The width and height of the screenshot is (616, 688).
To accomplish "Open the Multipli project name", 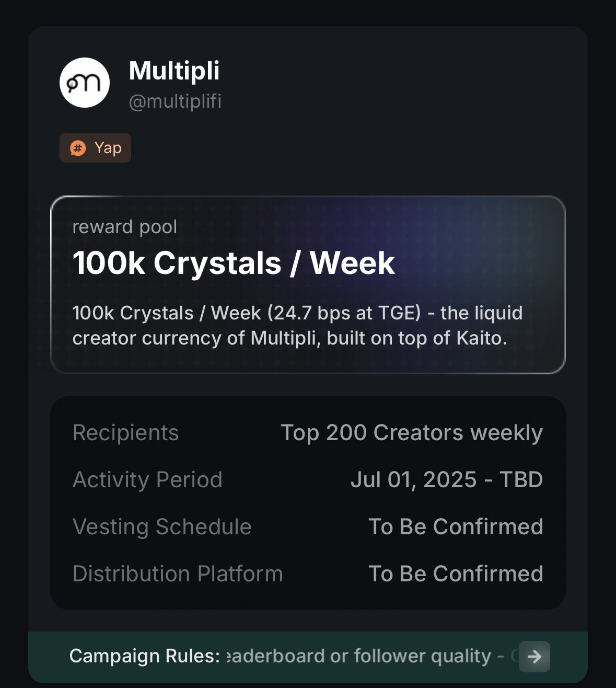I will point(174,71).
